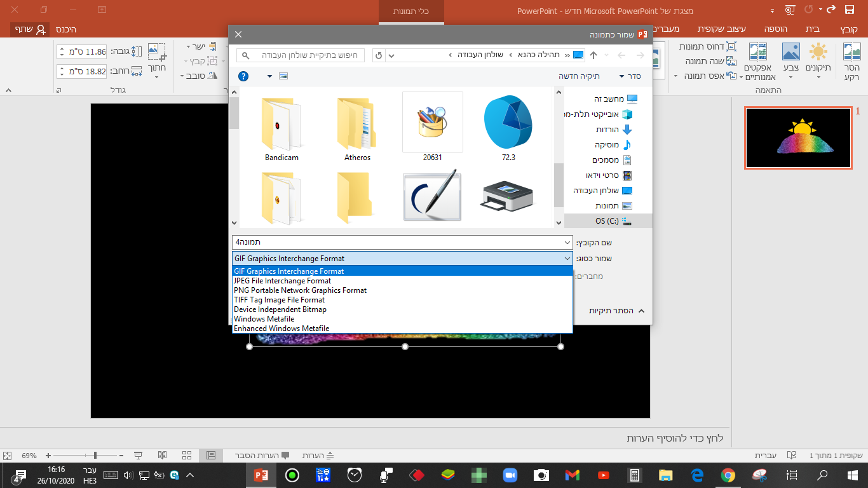Open the dialog help question-mark icon

pos(243,76)
